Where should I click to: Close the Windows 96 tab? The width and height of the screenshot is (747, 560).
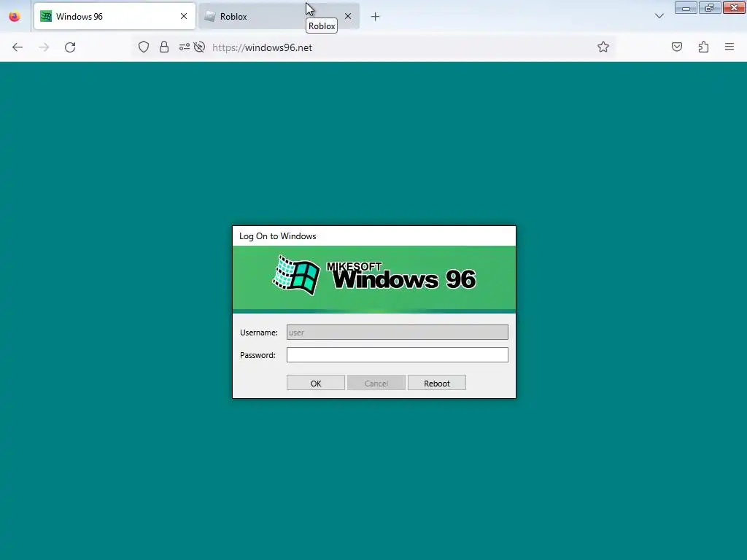pos(184,16)
